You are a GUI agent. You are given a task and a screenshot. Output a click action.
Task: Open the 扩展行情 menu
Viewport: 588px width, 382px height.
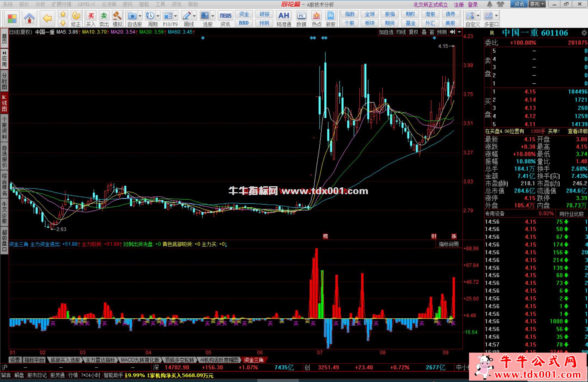(x=62, y=4)
